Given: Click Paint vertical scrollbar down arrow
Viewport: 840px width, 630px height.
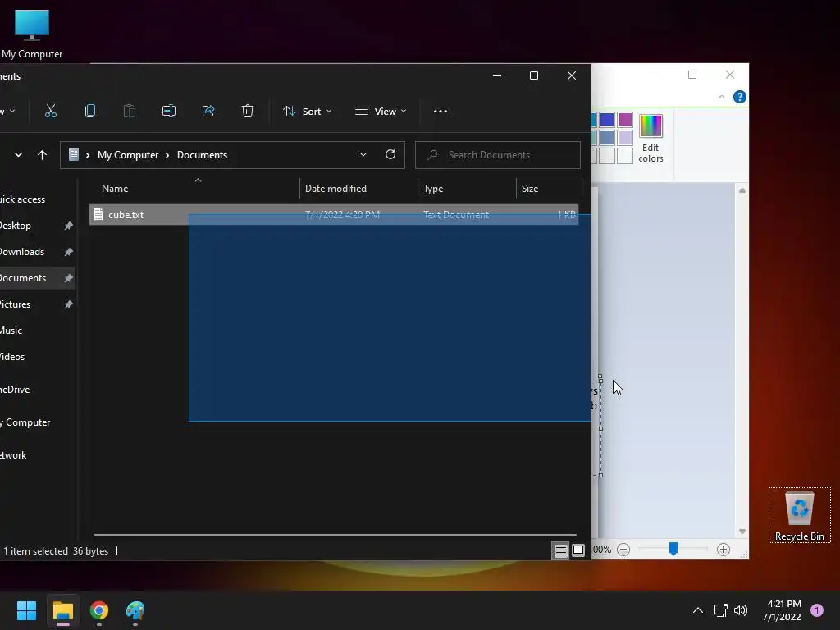Looking at the screenshot, I should tap(742, 532).
